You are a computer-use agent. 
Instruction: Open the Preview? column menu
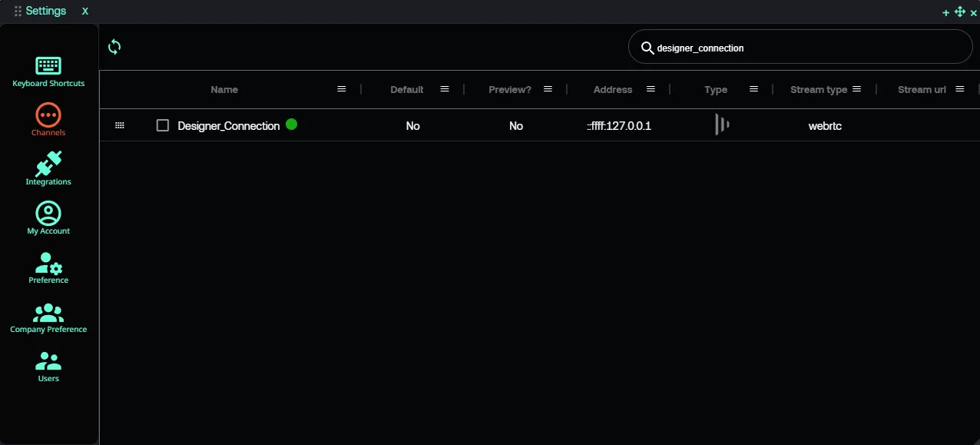point(548,89)
